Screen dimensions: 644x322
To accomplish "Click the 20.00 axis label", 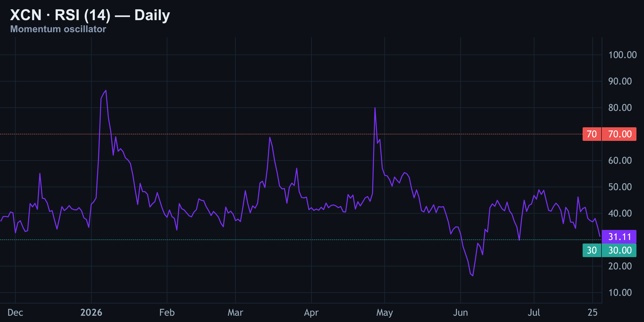I will [620, 266].
